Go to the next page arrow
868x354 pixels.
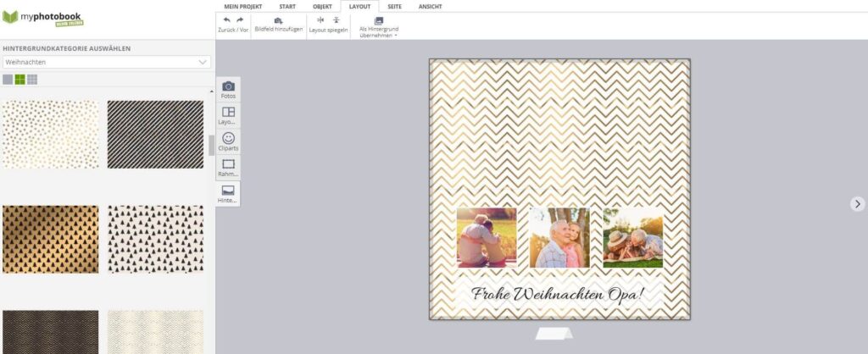tap(858, 204)
